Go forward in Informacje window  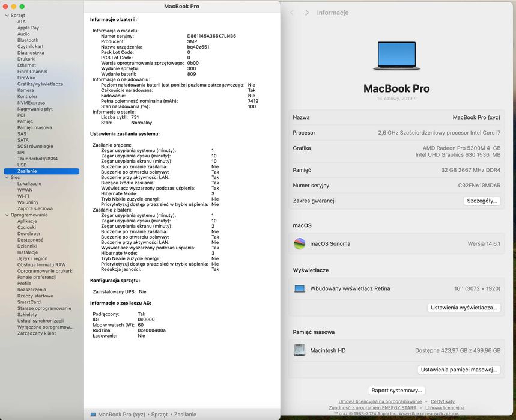pos(307,13)
